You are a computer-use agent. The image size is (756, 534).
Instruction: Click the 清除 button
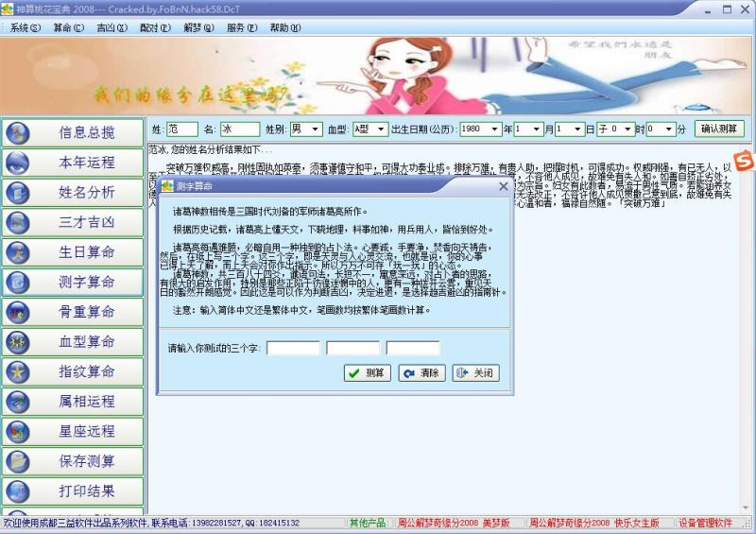421,373
